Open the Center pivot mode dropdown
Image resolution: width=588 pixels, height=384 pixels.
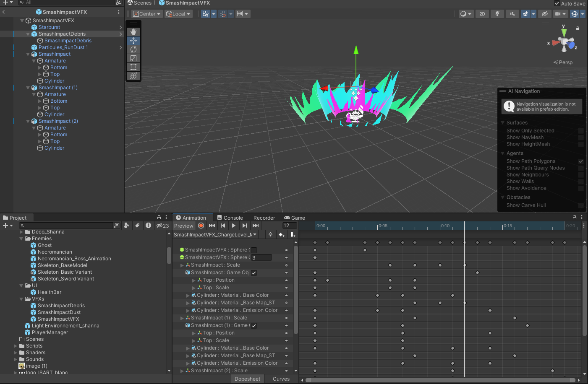(x=147, y=14)
